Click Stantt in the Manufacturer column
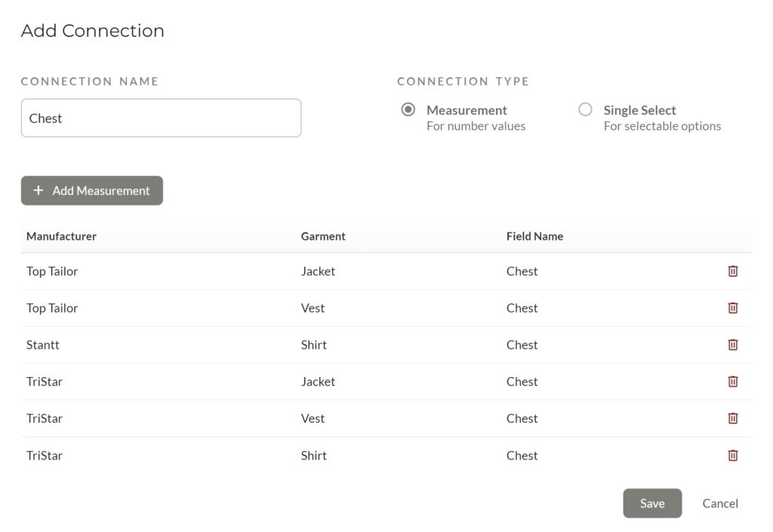773x532 pixels. tap(43, 345)
